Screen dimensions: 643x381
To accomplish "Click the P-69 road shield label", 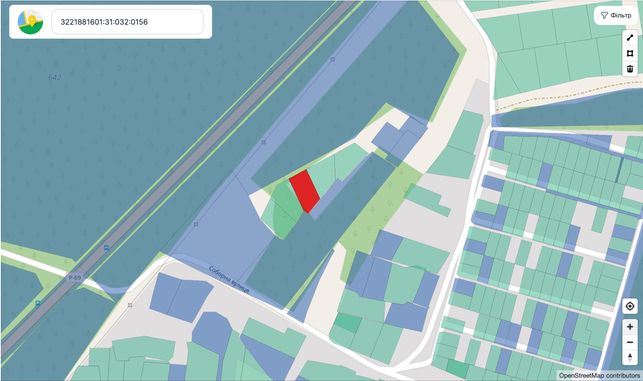I will (75, 278).
